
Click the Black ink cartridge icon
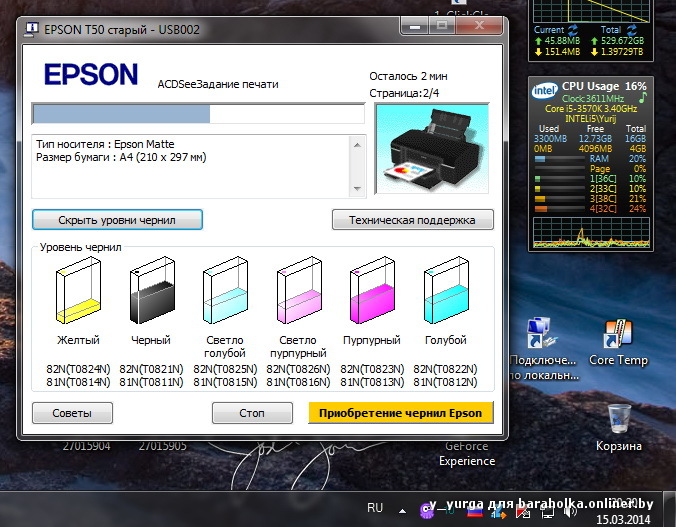click(x=152, y=290)
